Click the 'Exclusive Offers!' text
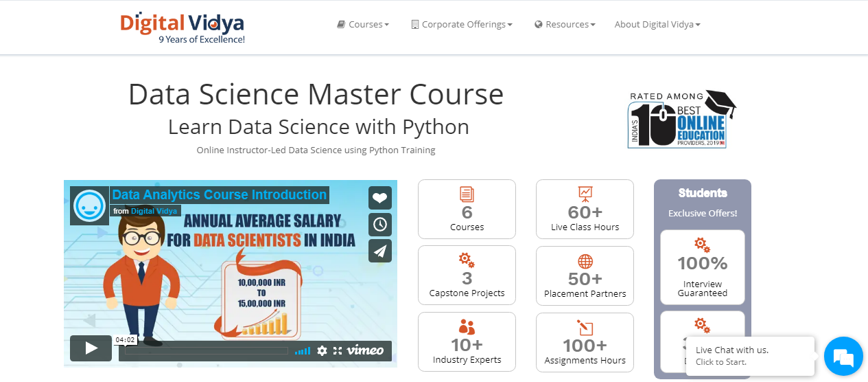This screenshot has height=382, width=868. pyautogui.click(x=703, y=214)
